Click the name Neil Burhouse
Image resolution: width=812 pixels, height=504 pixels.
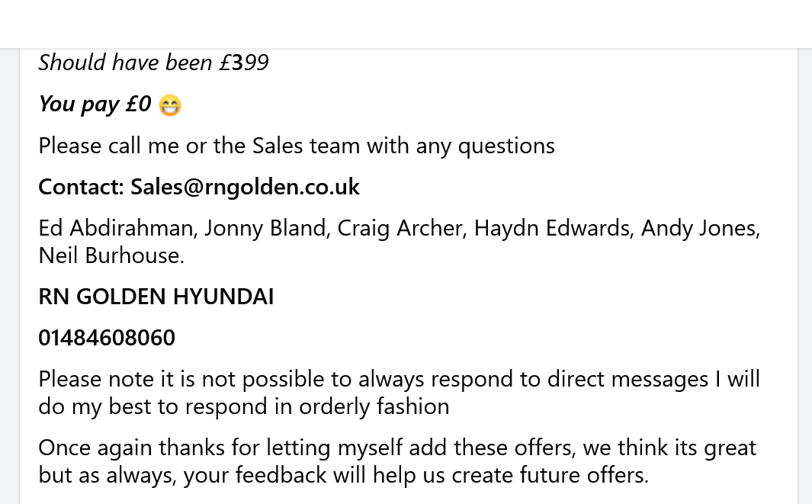click(x=111, y=255)
